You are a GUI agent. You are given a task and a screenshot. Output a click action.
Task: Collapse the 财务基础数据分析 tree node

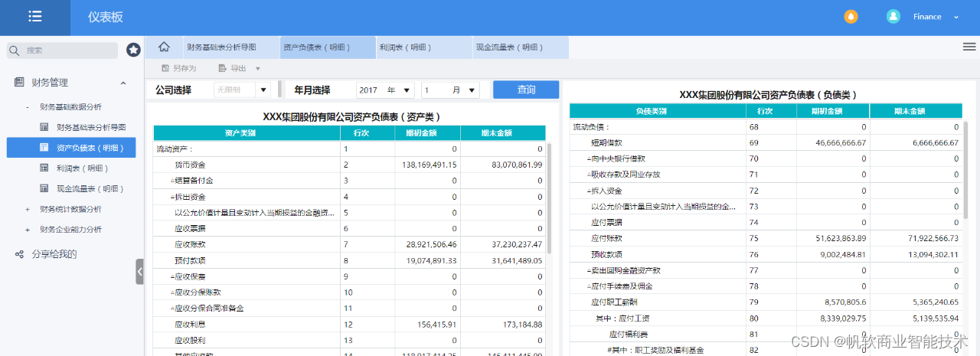pos(28,106)
